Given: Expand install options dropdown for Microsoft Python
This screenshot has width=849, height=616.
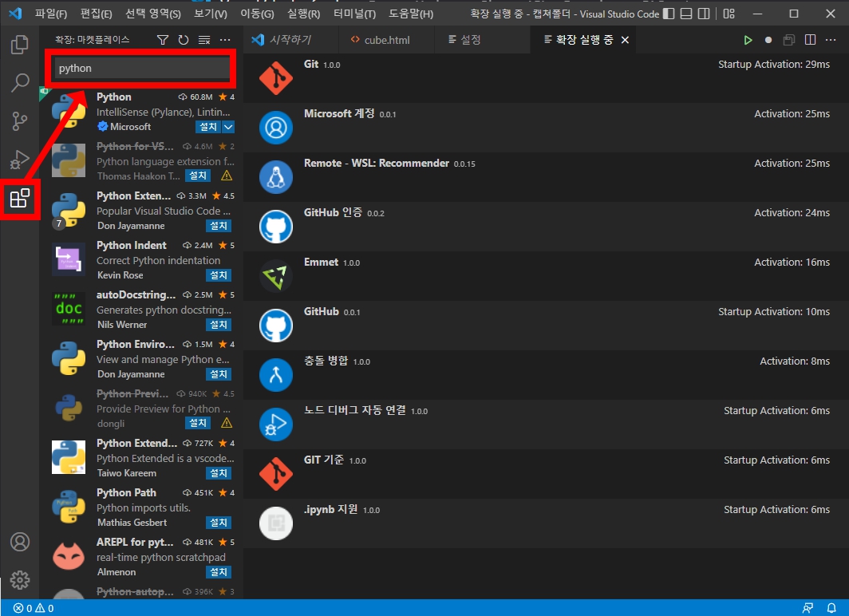Looking at the screenshot, I should [228, 127].
